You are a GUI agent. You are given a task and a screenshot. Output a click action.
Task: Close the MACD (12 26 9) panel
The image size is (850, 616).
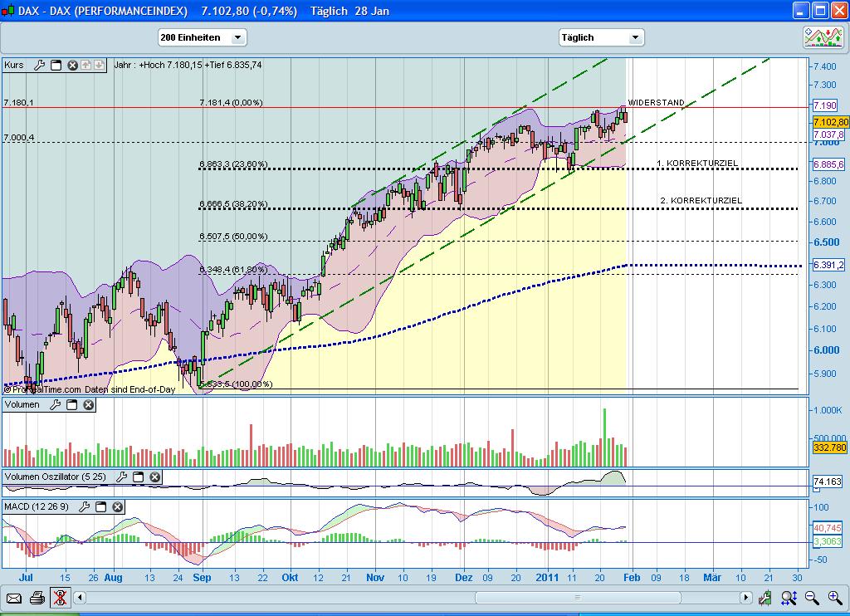(117, 507)
